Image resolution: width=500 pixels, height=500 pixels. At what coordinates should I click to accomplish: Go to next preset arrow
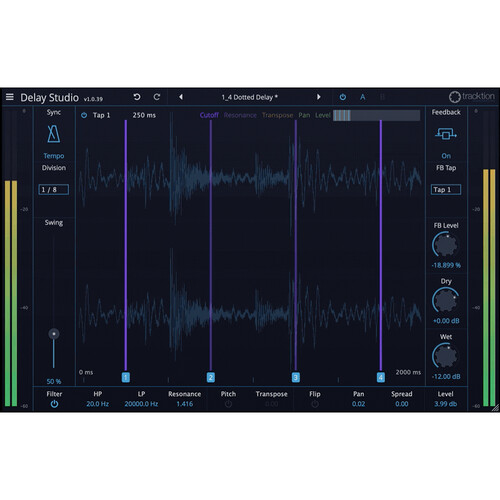click(318, 97)
